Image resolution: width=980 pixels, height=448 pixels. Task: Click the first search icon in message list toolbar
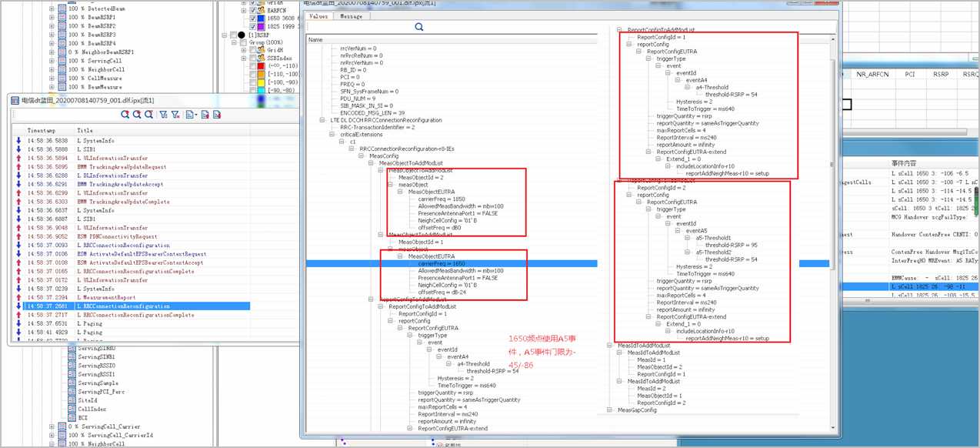pos(125,115)
